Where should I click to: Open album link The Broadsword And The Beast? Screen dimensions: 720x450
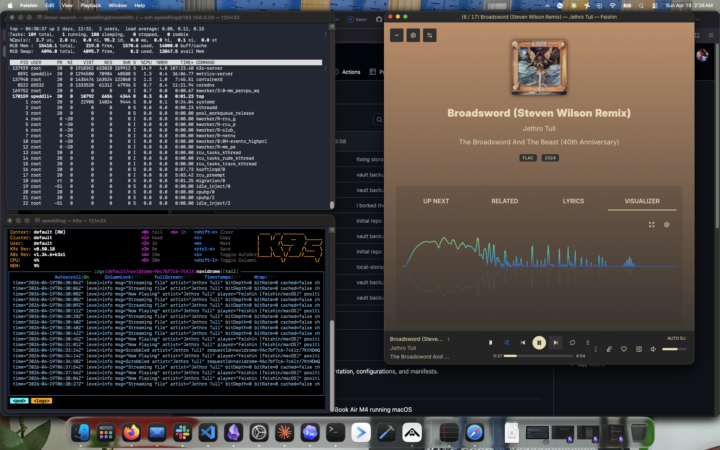pos(539,142)
